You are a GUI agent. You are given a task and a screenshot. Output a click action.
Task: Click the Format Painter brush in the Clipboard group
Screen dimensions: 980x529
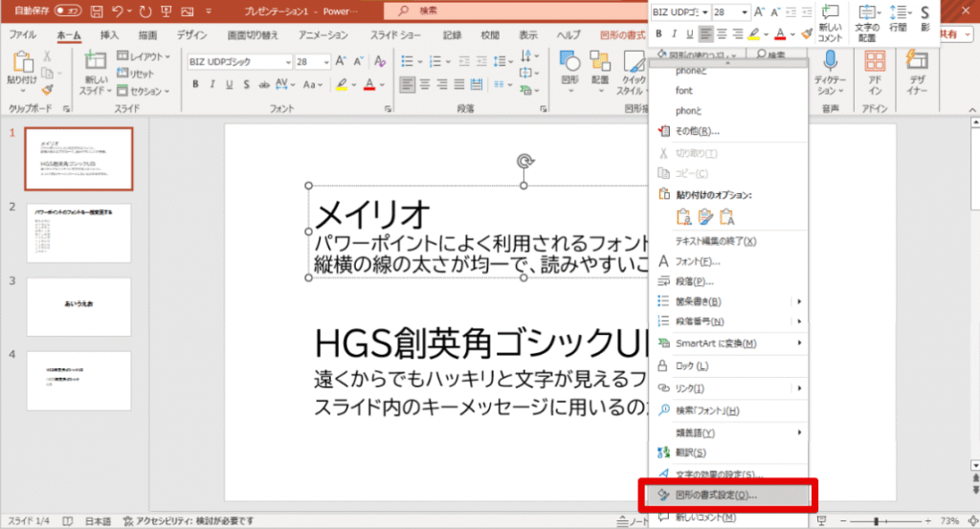(x=48, y=90)
